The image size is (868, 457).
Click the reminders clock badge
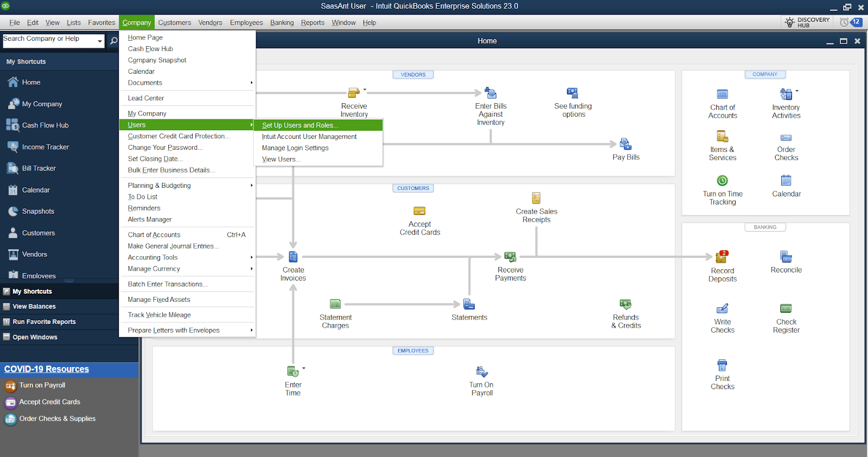tap(851, 22)
